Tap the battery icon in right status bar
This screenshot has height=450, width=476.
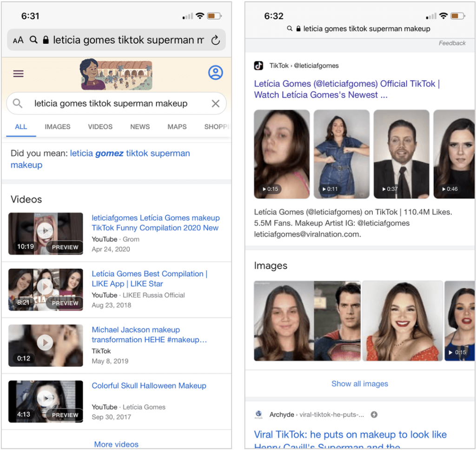pyautogui.click(x=458, y=16)
